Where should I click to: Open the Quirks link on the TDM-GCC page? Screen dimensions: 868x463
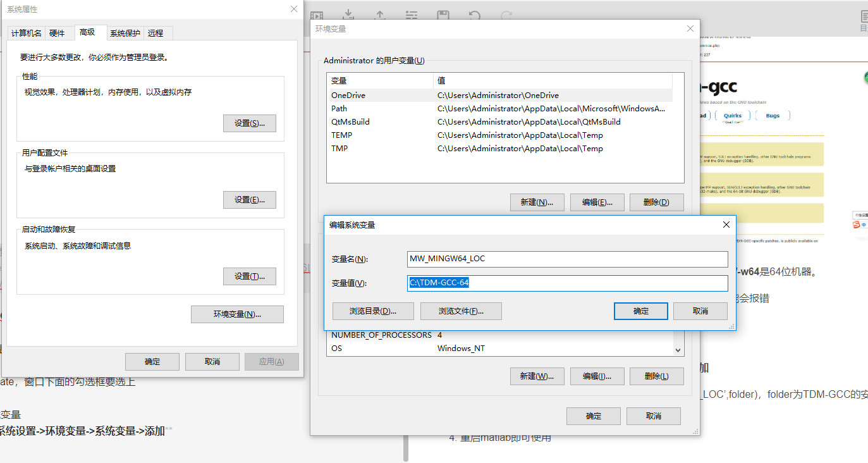(733, 116)
